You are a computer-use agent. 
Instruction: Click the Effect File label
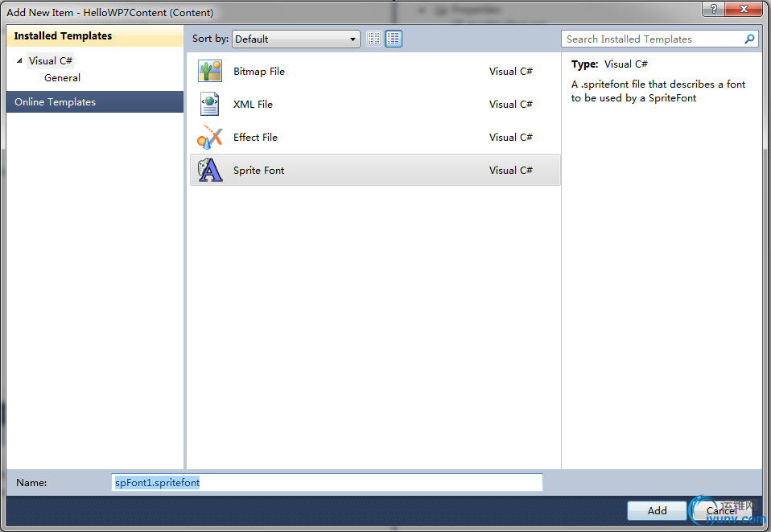pyautogui.click(x=255, y=137)
